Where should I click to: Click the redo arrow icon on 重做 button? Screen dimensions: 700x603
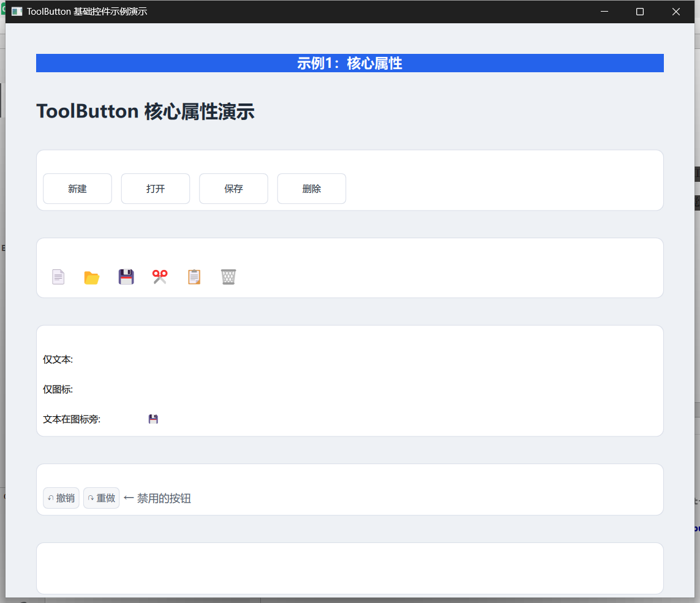pyautogui.click(x=90, y=498)
